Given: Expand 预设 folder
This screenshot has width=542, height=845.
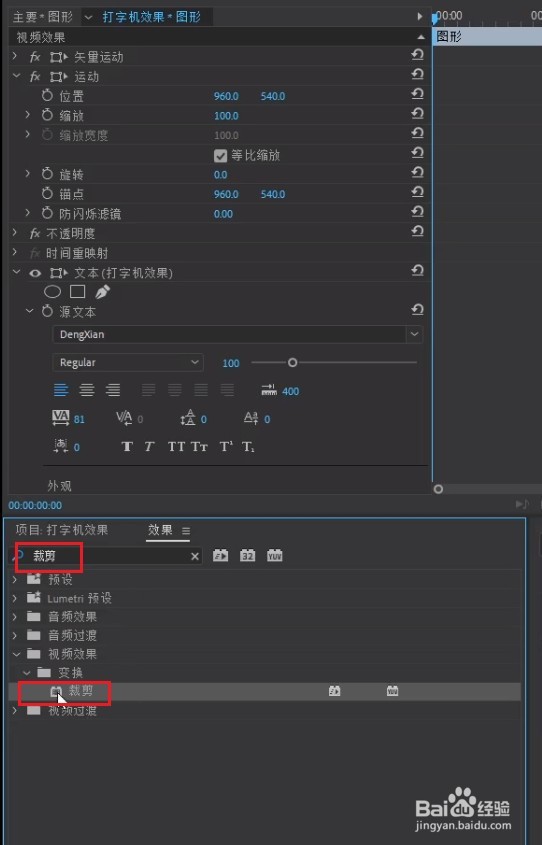Looking at the screenshot, I should click(15, 579).
